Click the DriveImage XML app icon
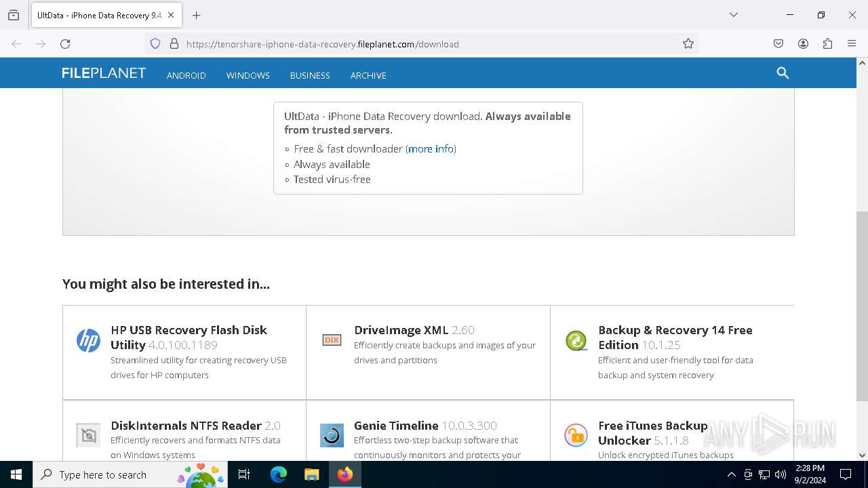868x488 pixels. coord(332,340)
